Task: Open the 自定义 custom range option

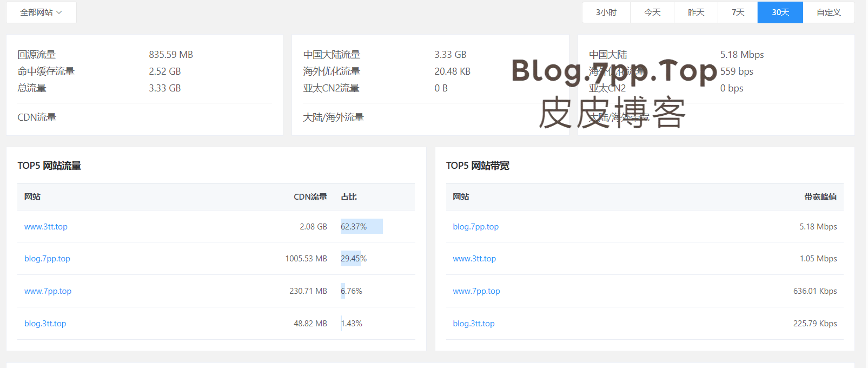Action: [829, 12]
